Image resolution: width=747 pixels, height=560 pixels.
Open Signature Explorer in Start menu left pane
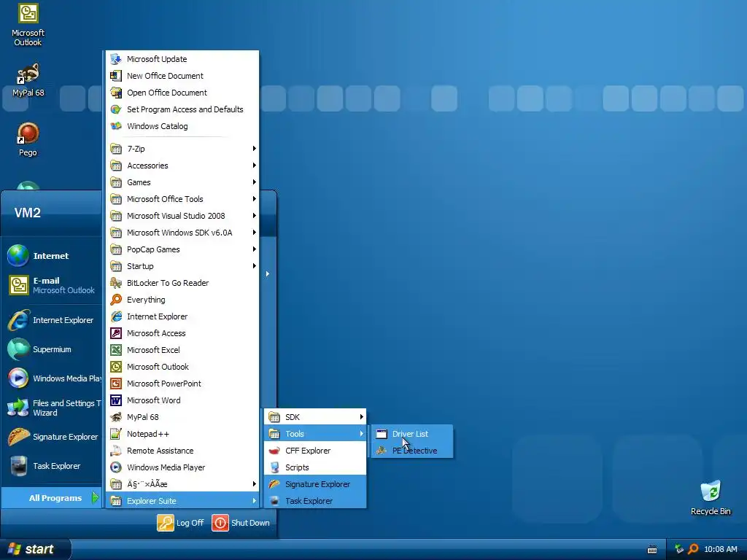52,437
